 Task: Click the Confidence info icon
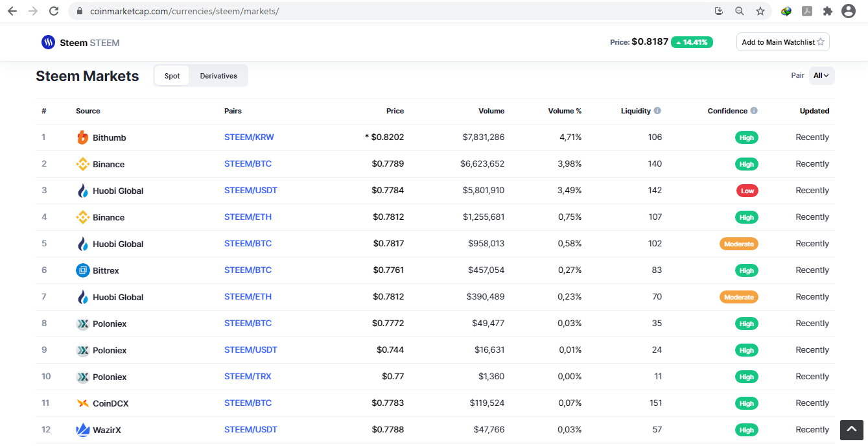[x=754, y=111]
